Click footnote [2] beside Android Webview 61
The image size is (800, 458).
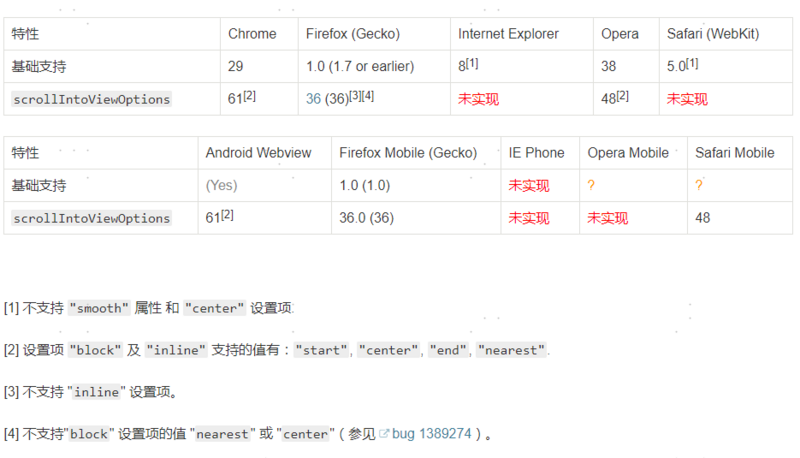227,215
